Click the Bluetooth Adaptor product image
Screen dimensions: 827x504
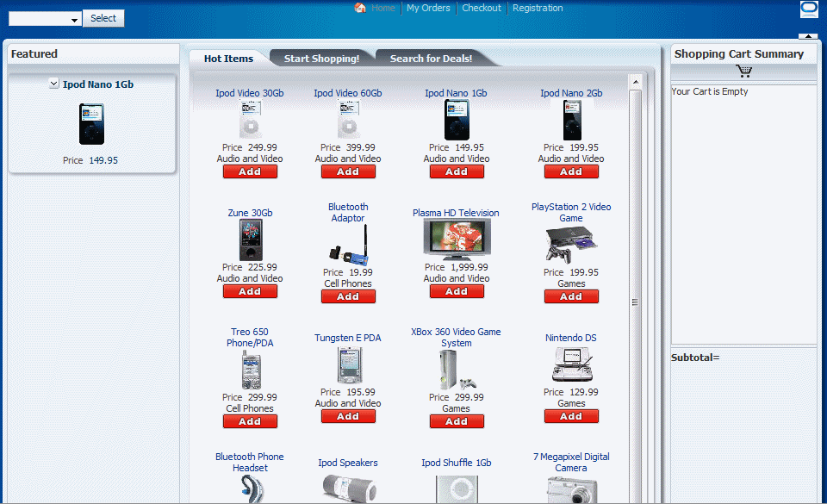click(349, 246)
